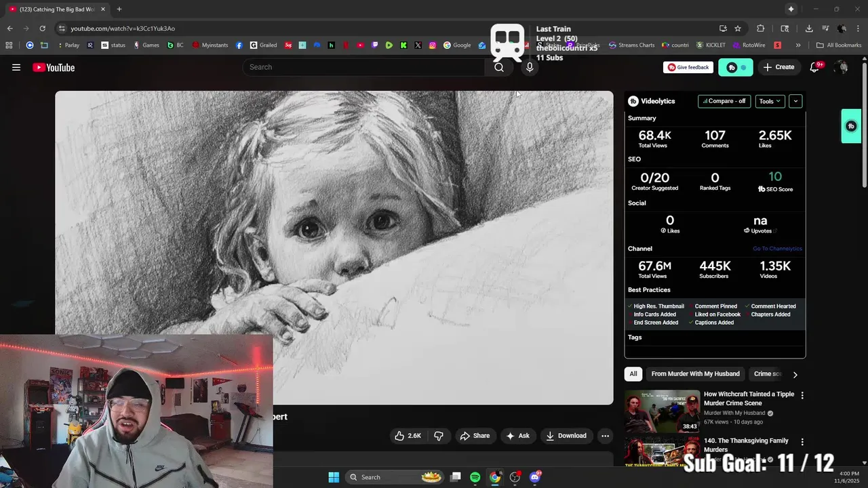
Task: Open site information icon in address bar
Action: 62,28
